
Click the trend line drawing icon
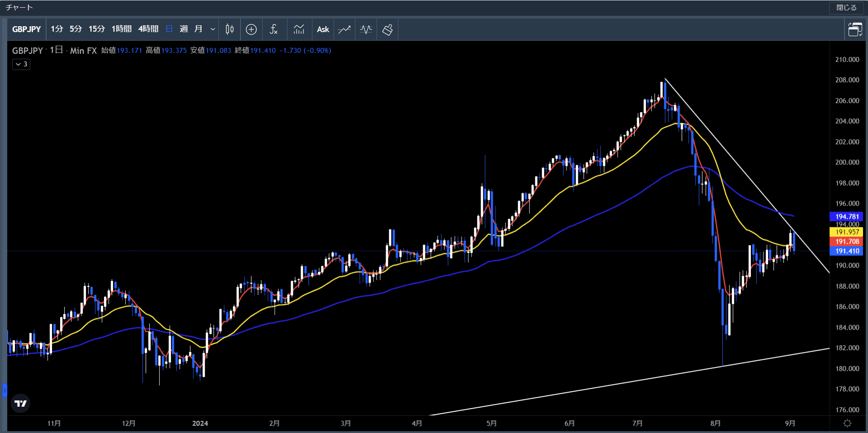[x=344, y=29]
